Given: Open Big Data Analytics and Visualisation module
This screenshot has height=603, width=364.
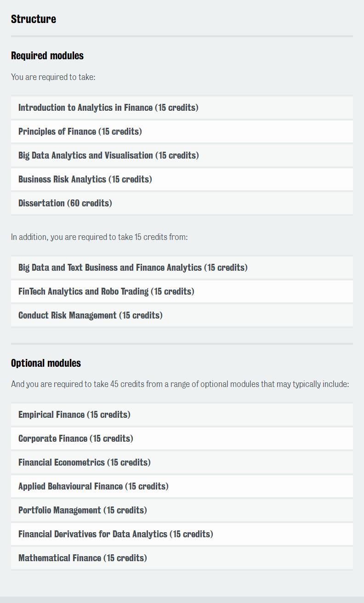Looking at the screenshot, I should pyautogui.click(x=182, y=155).
